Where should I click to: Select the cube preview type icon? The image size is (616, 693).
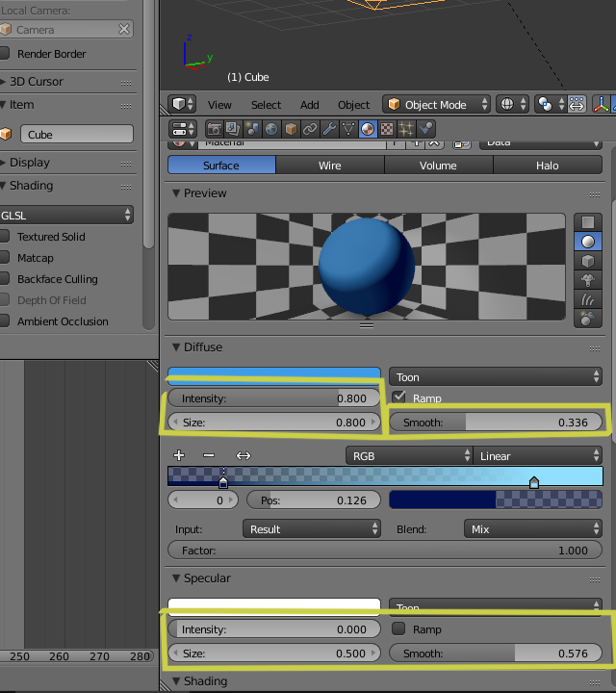click(587, 261)
